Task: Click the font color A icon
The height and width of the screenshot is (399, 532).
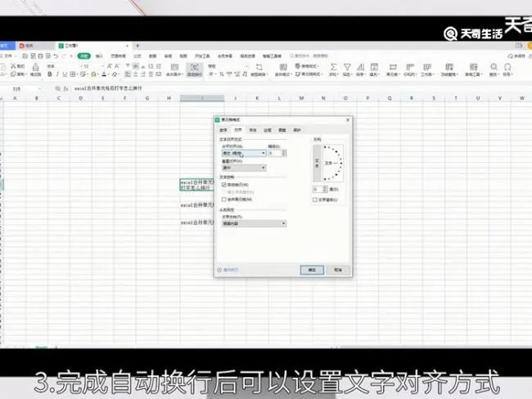Action: point(104,74)
